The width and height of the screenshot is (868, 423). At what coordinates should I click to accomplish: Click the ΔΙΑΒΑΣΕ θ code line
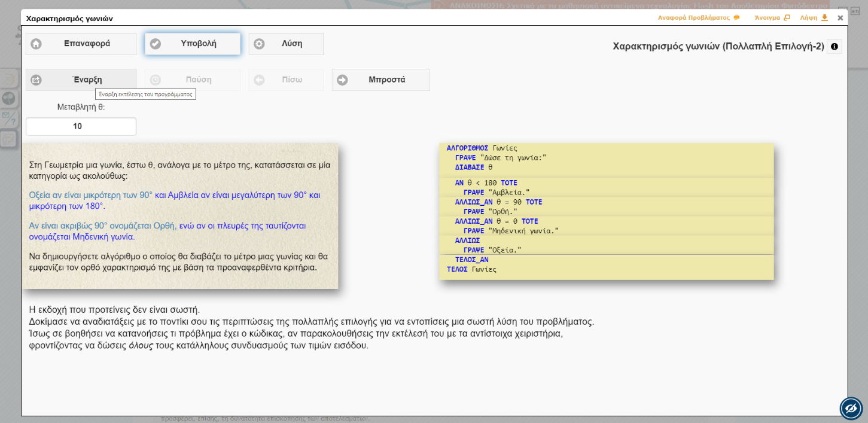pyautogui.click(x=474, y=168)
